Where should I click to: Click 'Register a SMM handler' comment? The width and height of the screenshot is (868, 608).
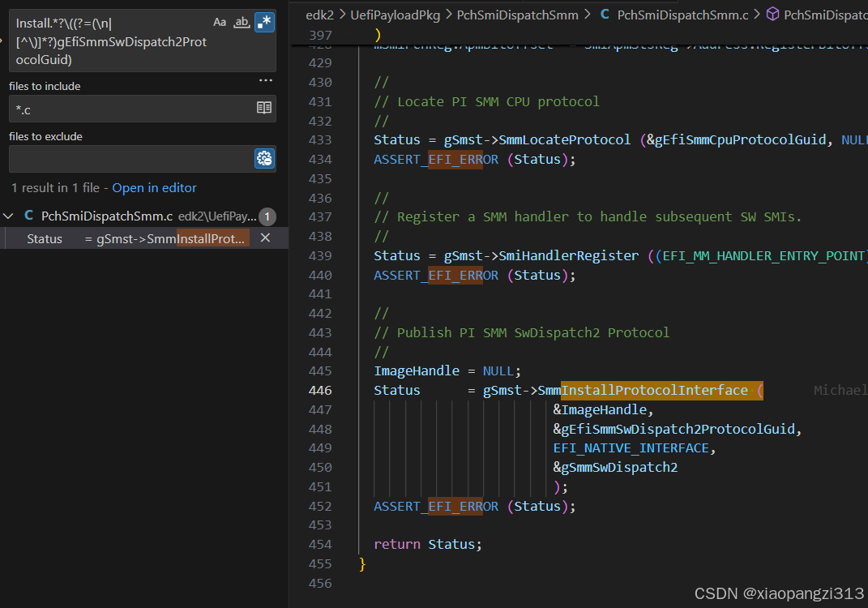588,217
